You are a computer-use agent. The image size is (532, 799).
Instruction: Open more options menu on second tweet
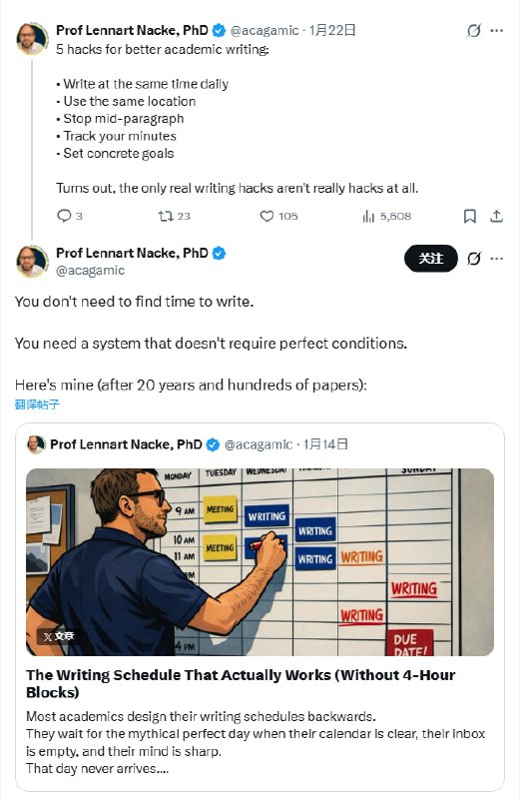coord(497,259)
